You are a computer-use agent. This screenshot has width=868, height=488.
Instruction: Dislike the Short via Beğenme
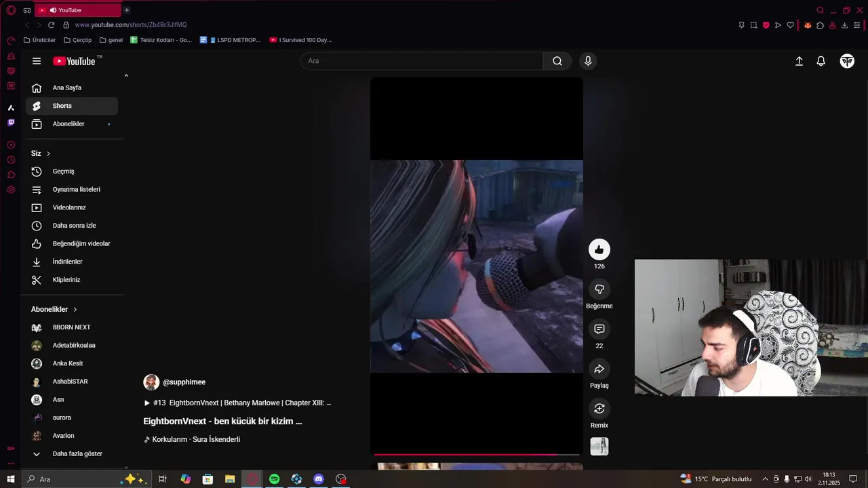599,289
